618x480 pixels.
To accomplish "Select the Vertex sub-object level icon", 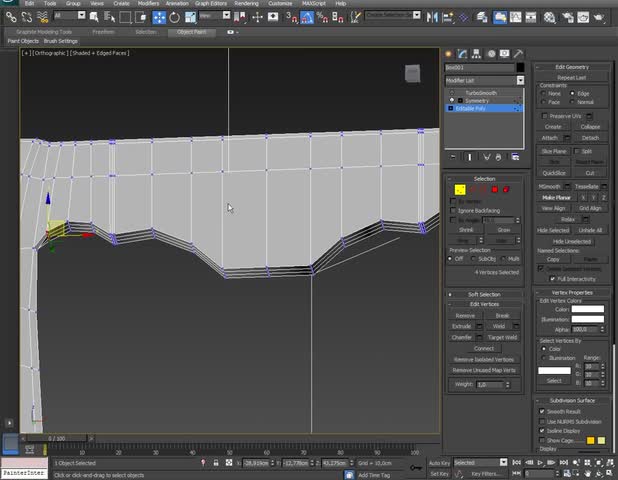I will 460,189.
